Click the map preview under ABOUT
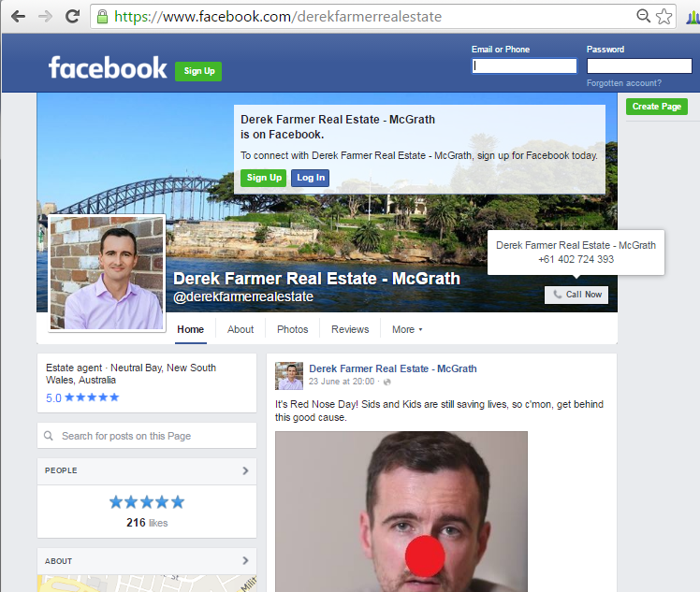The height and width of the screenshot is (592, 700). [x=147, y=584]
